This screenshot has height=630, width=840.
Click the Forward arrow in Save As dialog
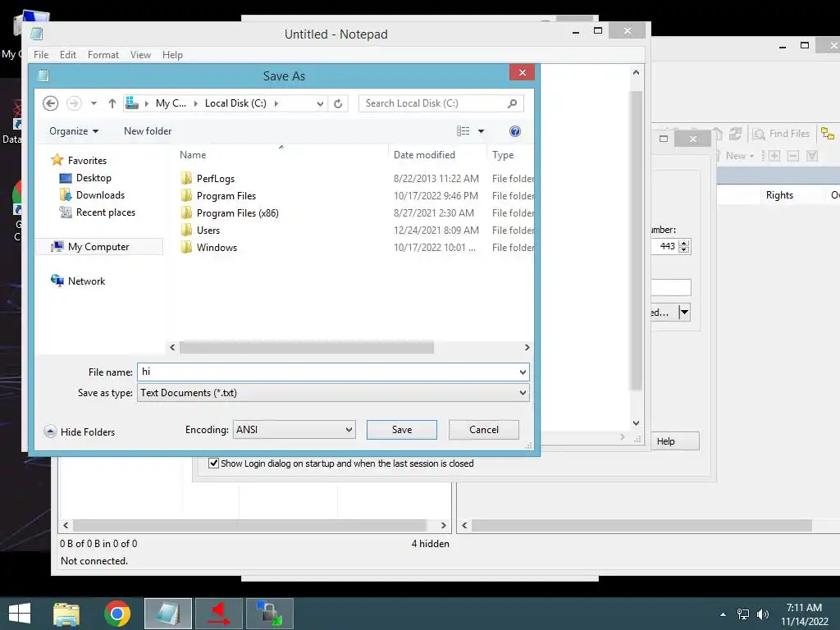74,103
